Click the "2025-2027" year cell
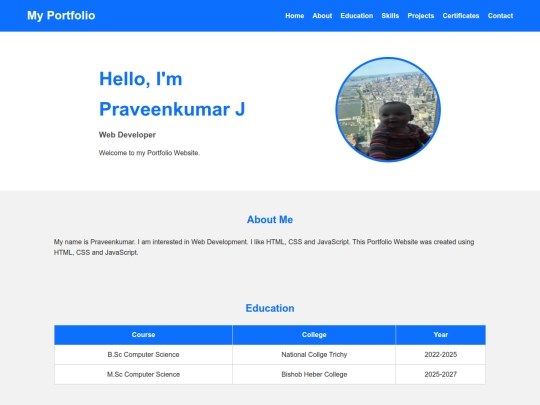The width and height of the screenshot is (540, 405). tap(440, 374)
